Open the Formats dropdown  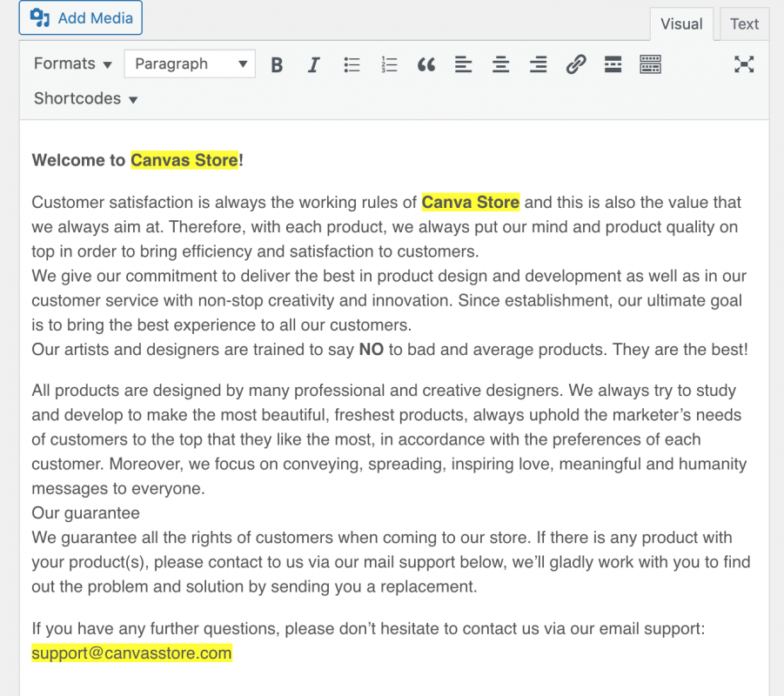pyautogui.click(x=72, y=64)
